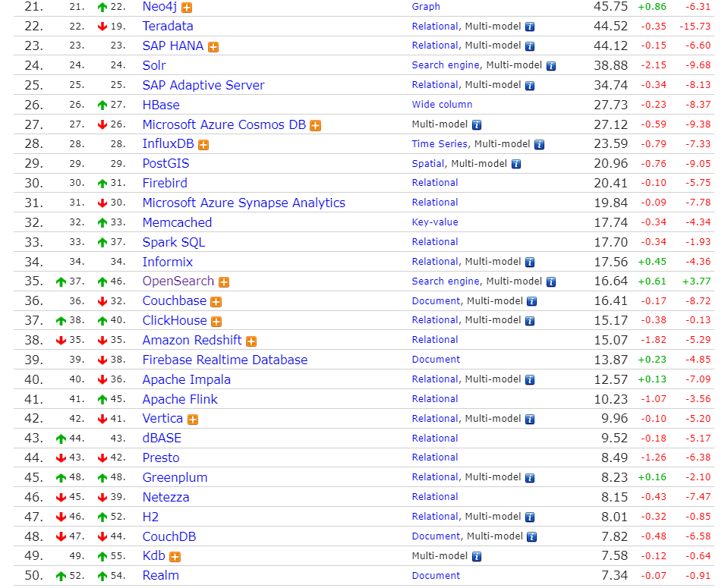Click the PostGIS link
Image resolution: width=728 pixels, height=588 pixels.
[165, 164]
